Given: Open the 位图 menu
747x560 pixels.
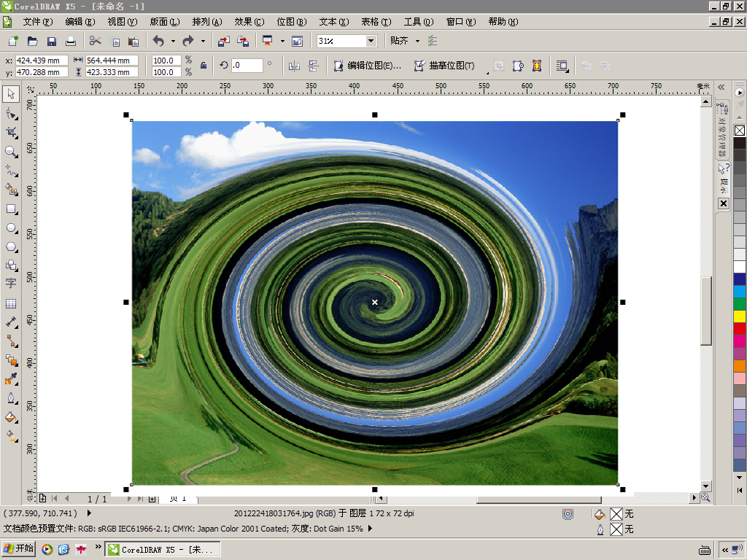Looking at the screenshot, I should [x=292, y=22].
